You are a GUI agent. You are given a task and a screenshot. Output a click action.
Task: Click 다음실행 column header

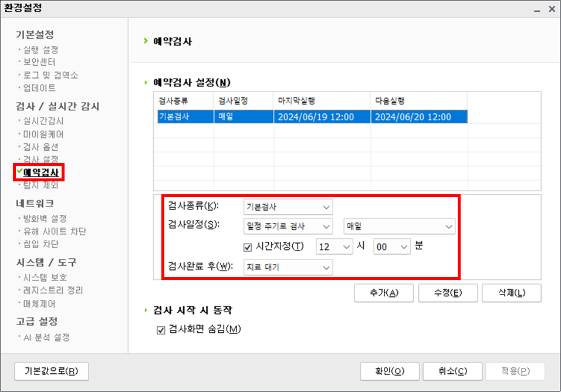[x=418, y=101]
